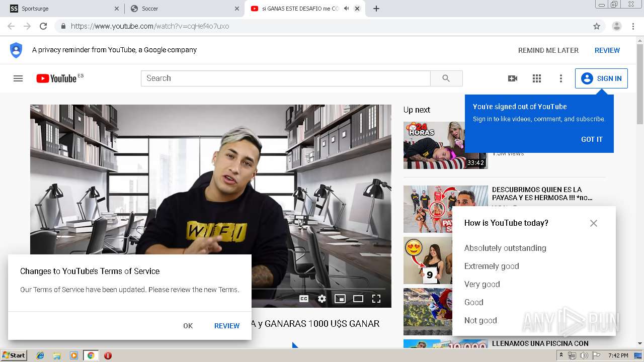Open YouTube settings three-dot menu
This screenshot has height=362, width=644.
pyautogui.click(x=561, y=78)
